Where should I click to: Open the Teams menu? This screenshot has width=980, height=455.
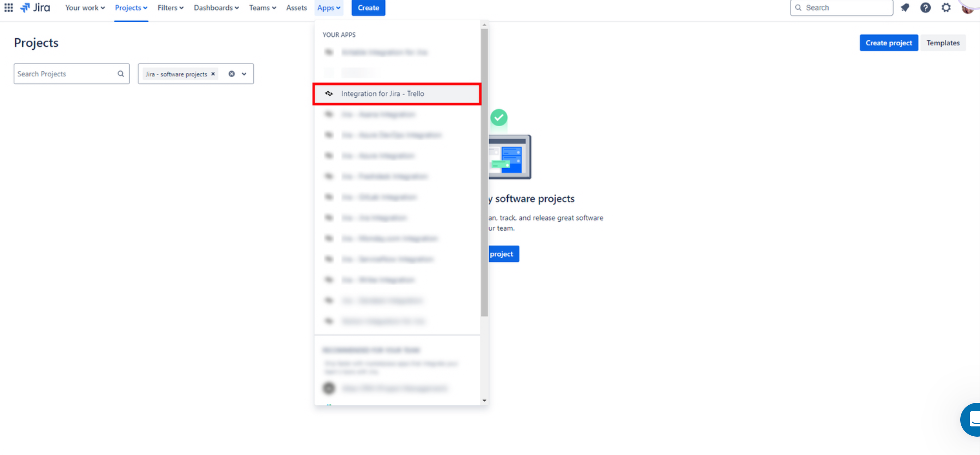[262, 8]
